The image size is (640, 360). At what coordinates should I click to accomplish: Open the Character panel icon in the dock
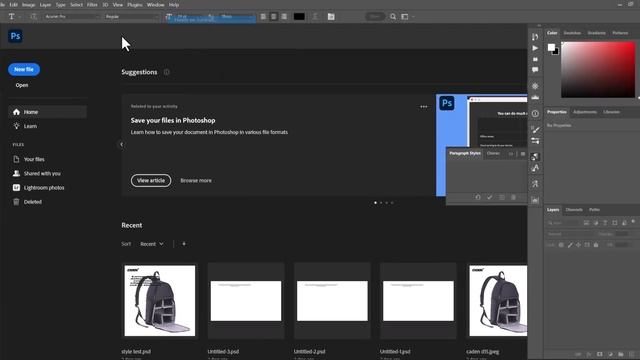535,168
